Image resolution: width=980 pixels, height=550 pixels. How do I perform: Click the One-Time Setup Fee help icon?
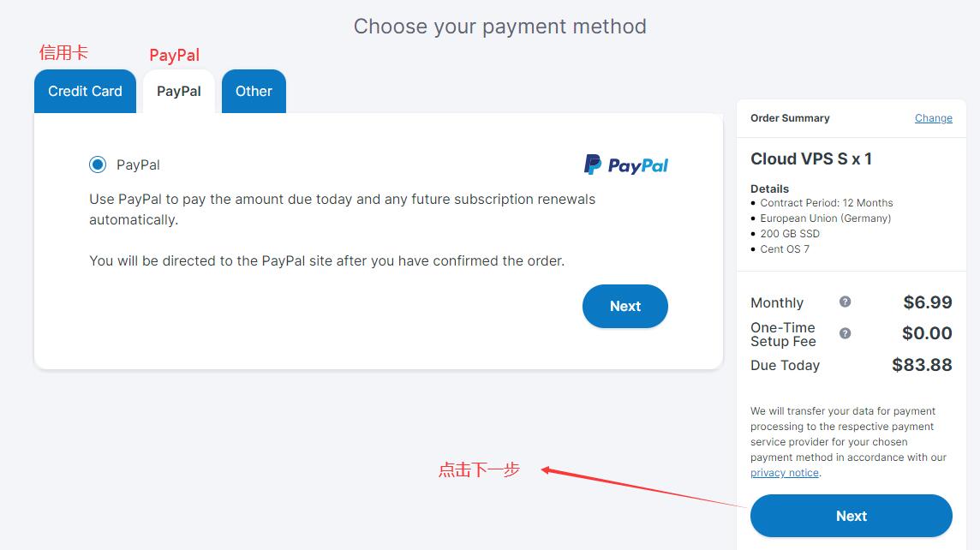(x=845, y=333)
